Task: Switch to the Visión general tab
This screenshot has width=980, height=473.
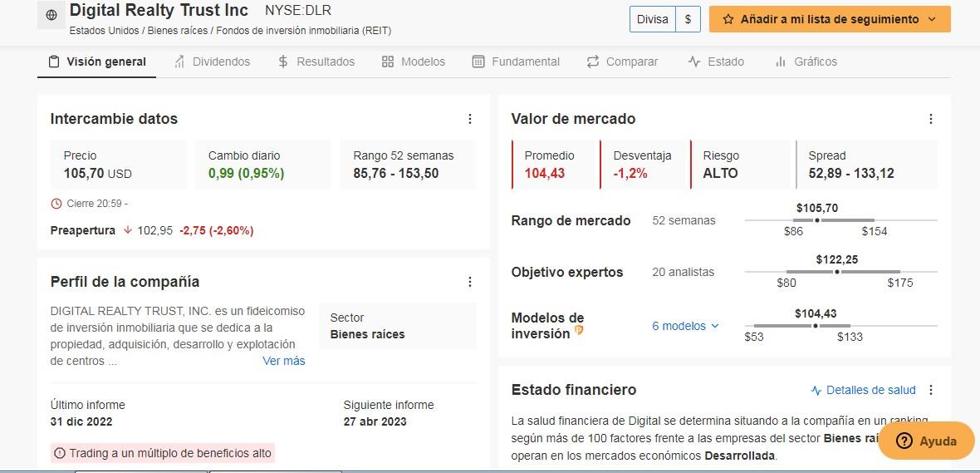Action: point(97,62)
